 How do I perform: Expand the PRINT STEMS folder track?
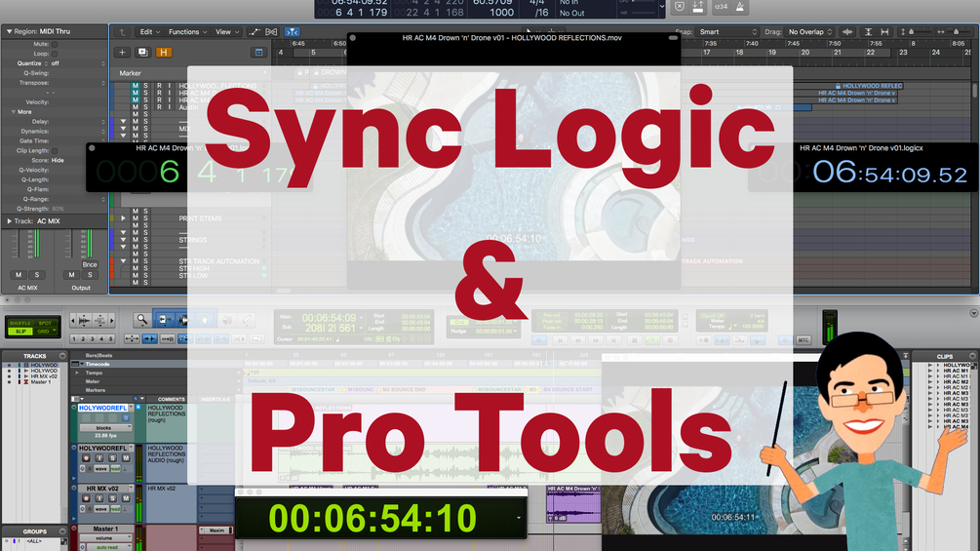[123, 218]
